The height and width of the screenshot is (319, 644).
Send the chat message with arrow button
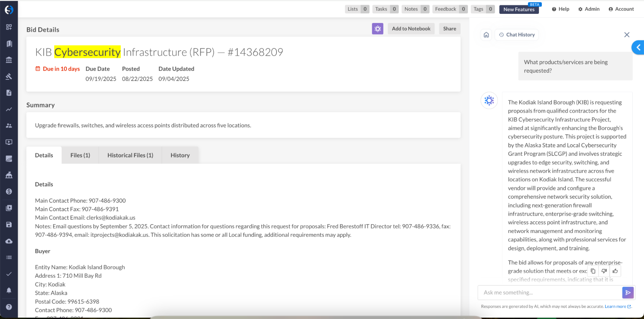(x=628, y=293)
